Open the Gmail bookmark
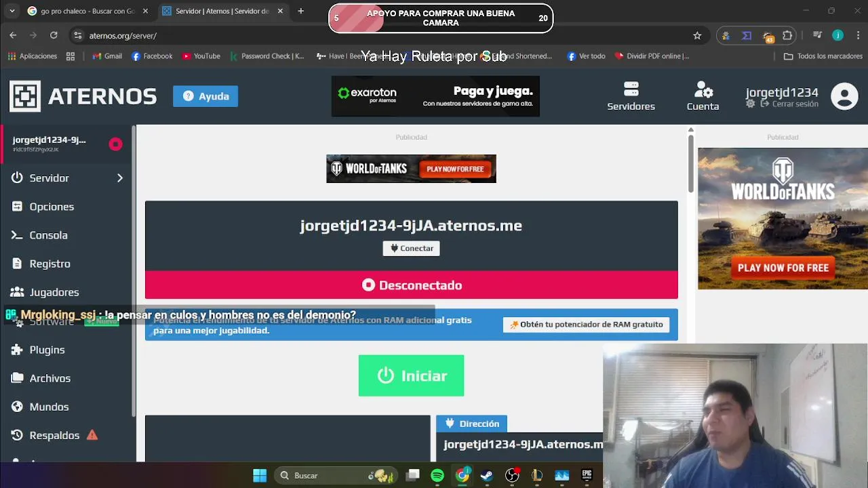Screen dimensions: 868x488 107,56
